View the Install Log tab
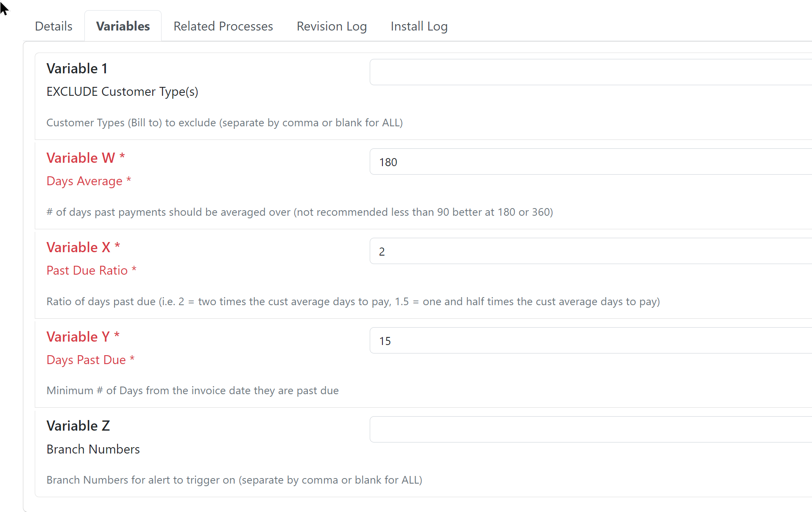 (419, 26)
